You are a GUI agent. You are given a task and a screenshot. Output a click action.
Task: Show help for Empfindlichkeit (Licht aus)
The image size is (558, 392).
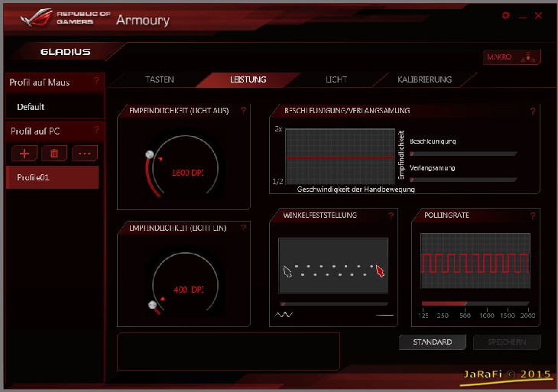pos(243,110)
